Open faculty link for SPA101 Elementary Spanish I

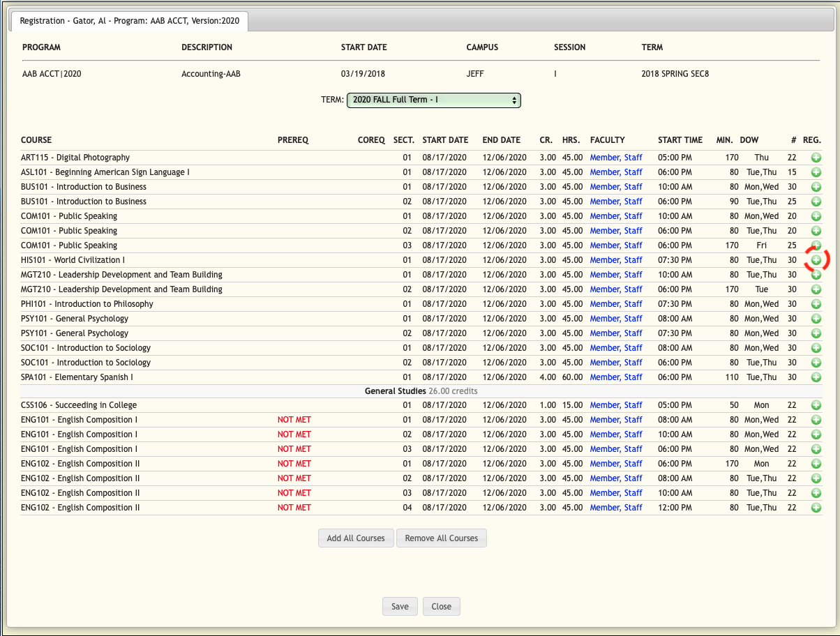(x=615, y=377)
